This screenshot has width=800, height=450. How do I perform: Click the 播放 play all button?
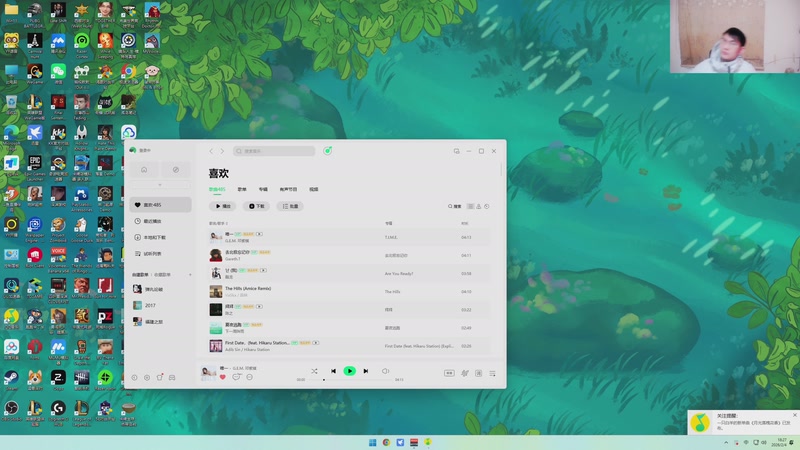tap(222, 206)
